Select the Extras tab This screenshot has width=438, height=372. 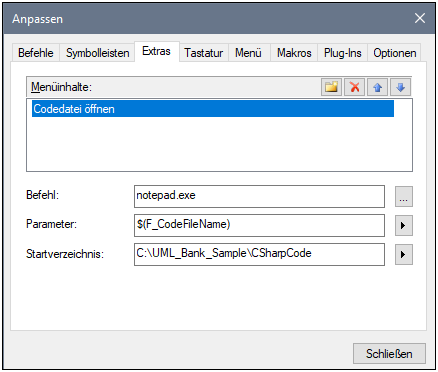tap(156, 51)
